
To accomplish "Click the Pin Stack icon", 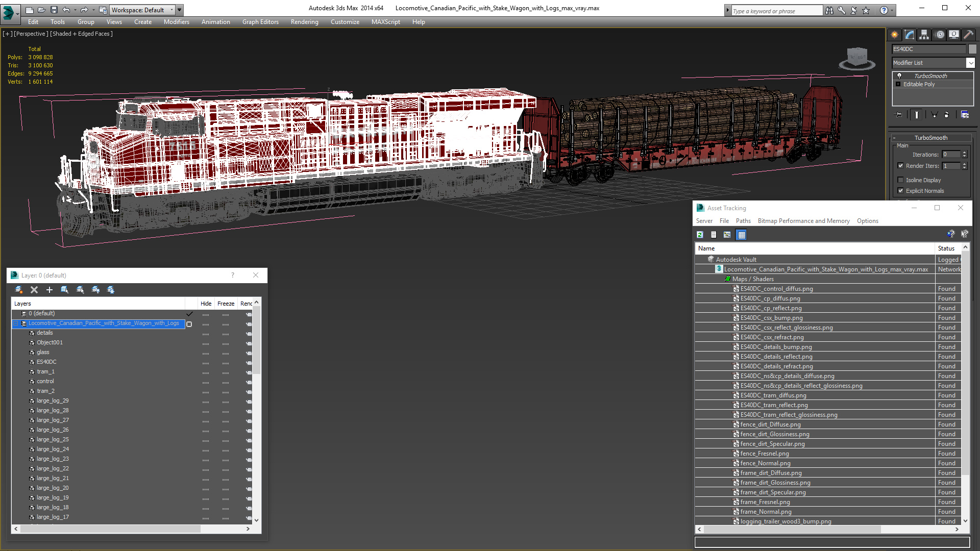I will tap(899, 115).
